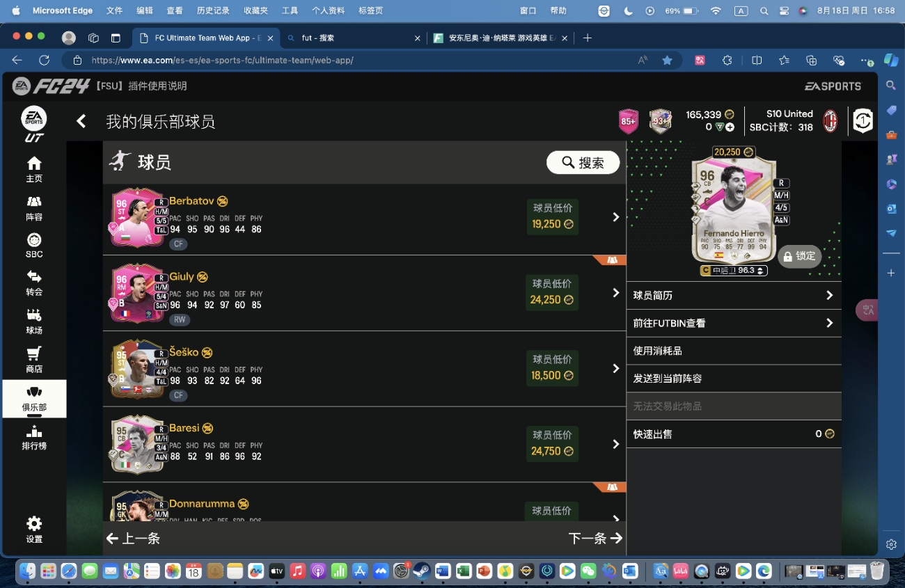Click Baresi 球员低价 24,750 price
The height and width of the screenshot is (588, 905).
[552, 444]
